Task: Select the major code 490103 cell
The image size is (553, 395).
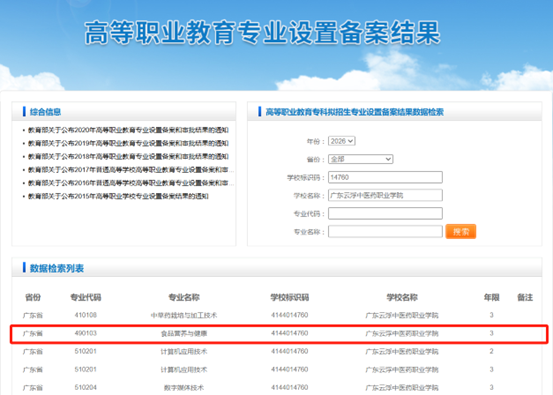Action: click(x=86, y=333)
